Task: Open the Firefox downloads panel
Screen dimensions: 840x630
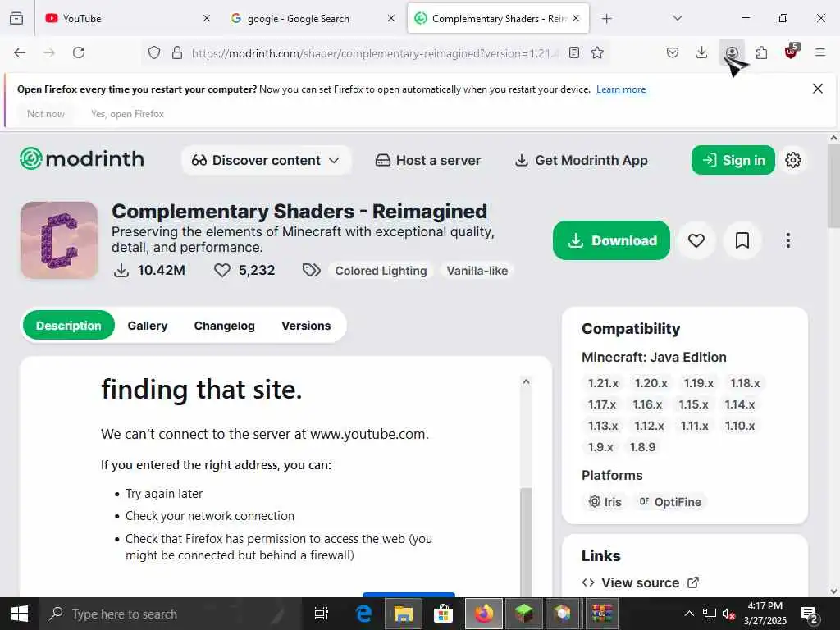Action: pos(702,52)
